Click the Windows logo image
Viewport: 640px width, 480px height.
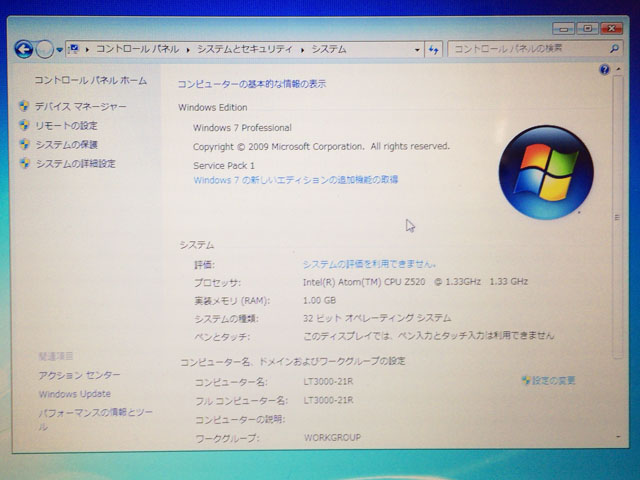pos(546,173)
